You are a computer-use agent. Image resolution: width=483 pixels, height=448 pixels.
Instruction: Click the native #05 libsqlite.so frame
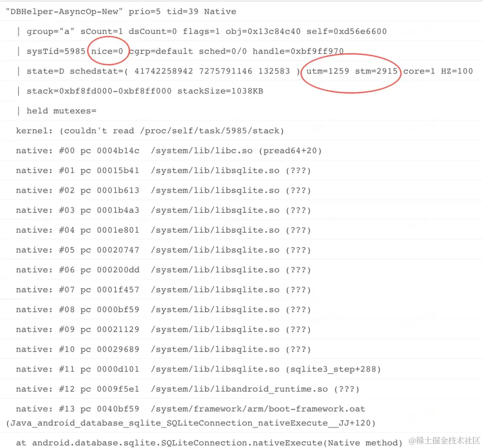tap(163, 250)
